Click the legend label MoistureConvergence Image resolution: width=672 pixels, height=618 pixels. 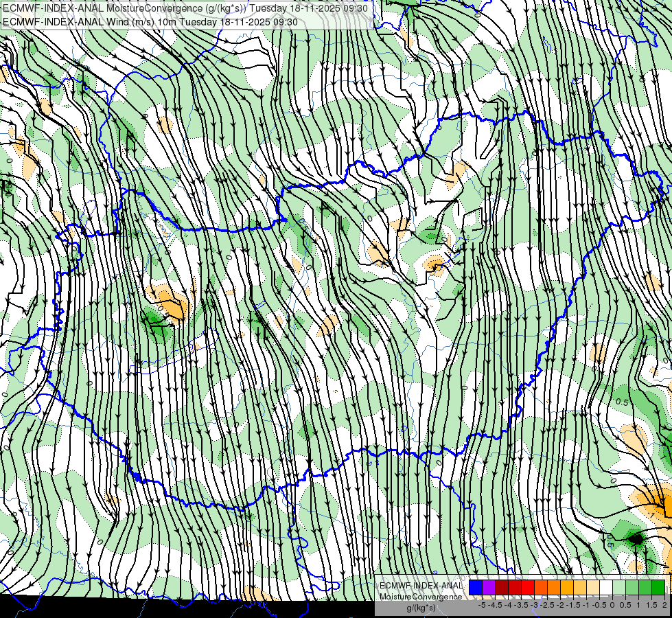point(421,597)
